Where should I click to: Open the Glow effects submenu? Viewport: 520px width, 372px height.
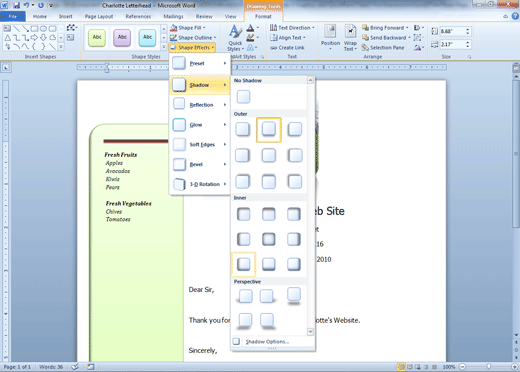199,125
